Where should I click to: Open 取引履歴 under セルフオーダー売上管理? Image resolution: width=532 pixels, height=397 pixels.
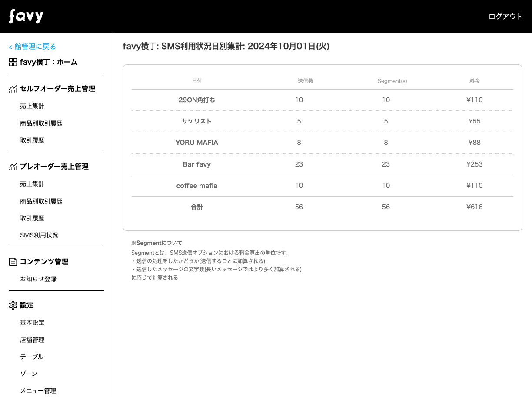click(32, 140)
